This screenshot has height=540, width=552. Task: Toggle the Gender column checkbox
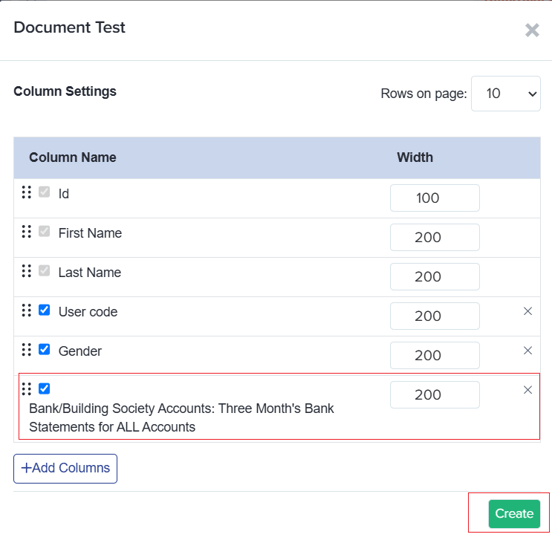point(44,350)
